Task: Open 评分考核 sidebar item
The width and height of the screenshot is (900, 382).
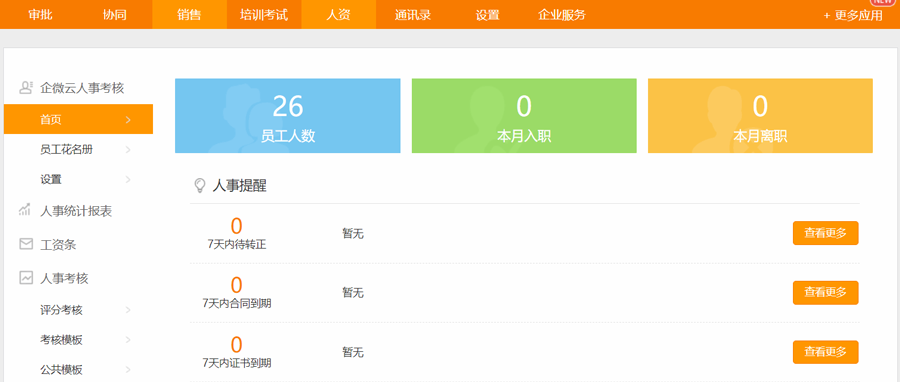Action: [x=61, y=310]
